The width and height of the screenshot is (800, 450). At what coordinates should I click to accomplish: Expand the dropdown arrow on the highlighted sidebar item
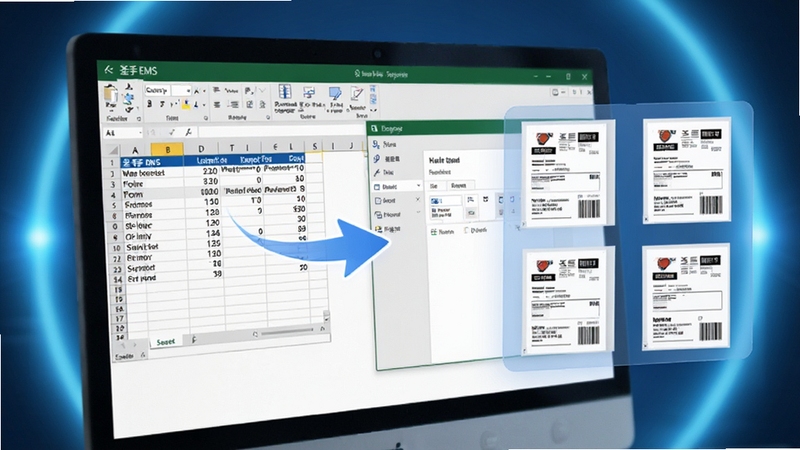[418, 186]
